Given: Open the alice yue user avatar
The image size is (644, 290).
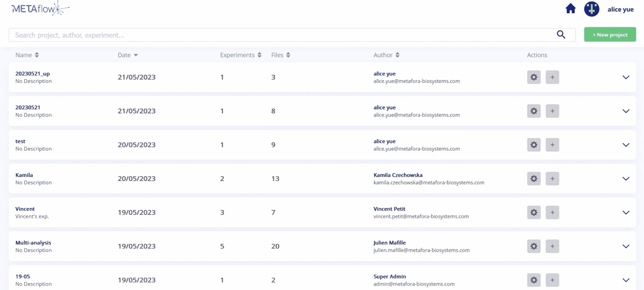Looking at the screenshot, I should 591,9.
